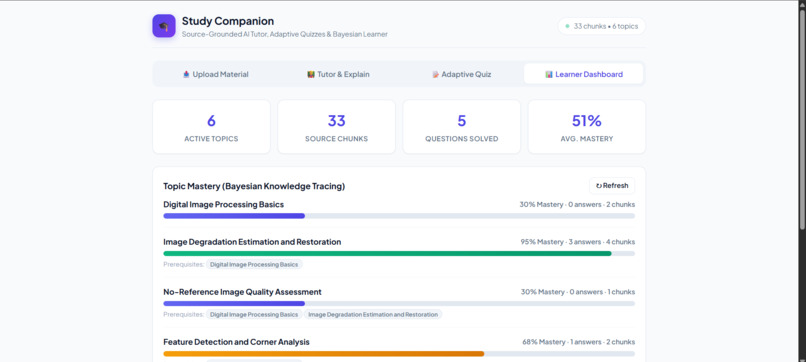Select the Learner Dashboard tab
This screenshot has height=362, width=806.
tap(583, 74)
